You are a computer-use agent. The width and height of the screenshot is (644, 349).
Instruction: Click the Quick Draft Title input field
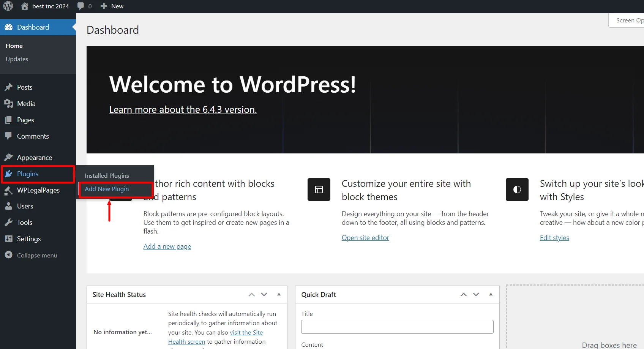coord(397,327)
